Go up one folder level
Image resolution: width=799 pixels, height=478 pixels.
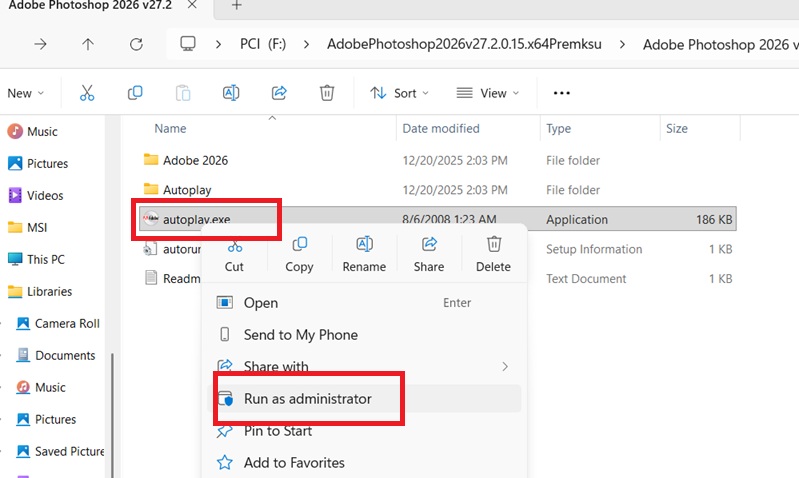(x=88, y=45)
